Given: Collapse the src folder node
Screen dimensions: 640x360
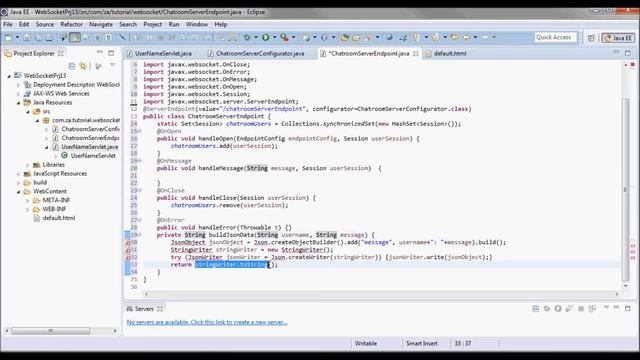Looking at the screenshot, I should pos(28,111).
